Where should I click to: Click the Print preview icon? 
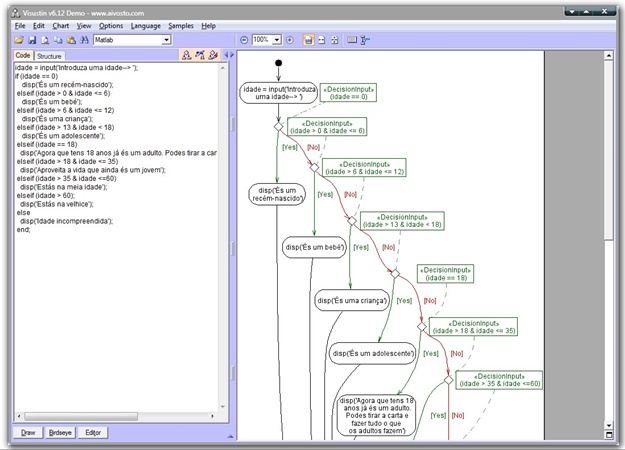(x=45, y=40)
